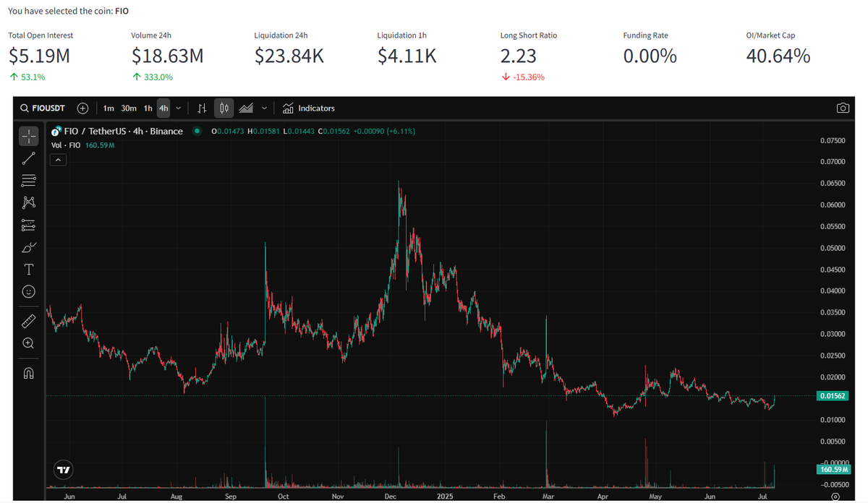
Task: Select the ruler measure tool
Action: point(28,320)
